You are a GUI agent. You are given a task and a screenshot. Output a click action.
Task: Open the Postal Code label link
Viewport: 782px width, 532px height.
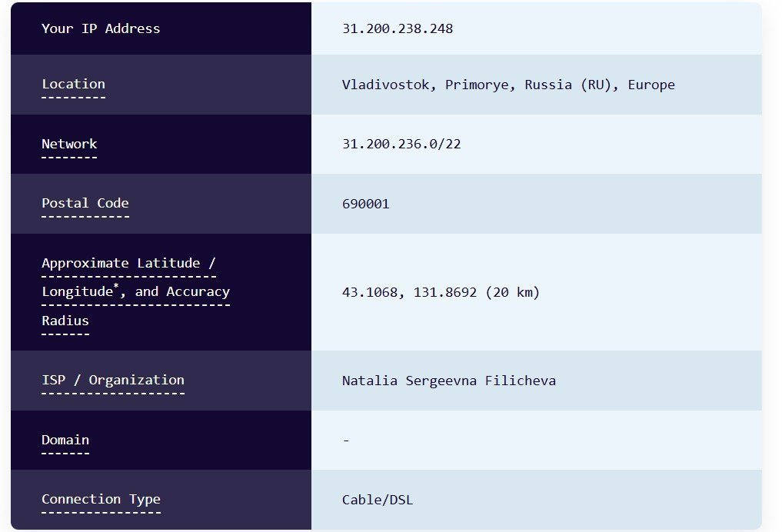click(x=85, y=203)
